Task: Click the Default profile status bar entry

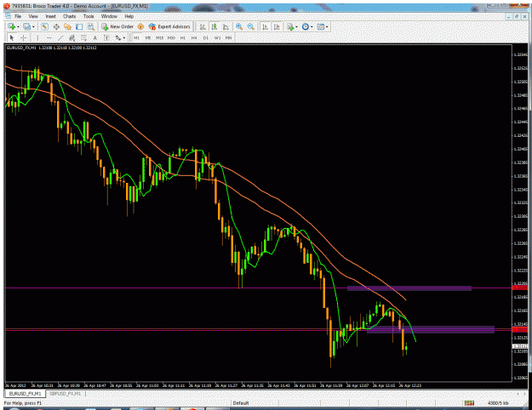Action: 241,403
